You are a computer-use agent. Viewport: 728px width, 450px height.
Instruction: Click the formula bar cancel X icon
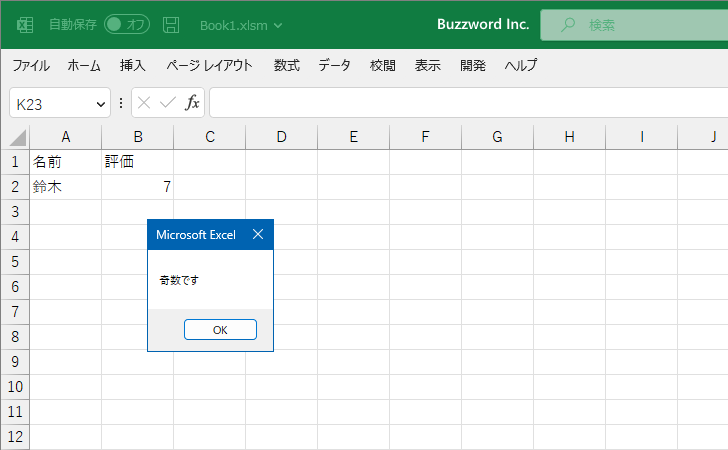(x=144, y=103)
